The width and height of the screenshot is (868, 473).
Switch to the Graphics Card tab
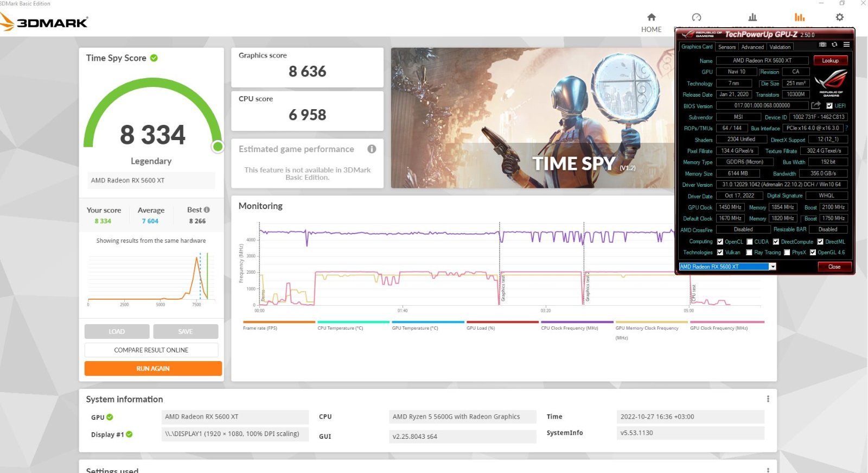[x=697, y=47]
